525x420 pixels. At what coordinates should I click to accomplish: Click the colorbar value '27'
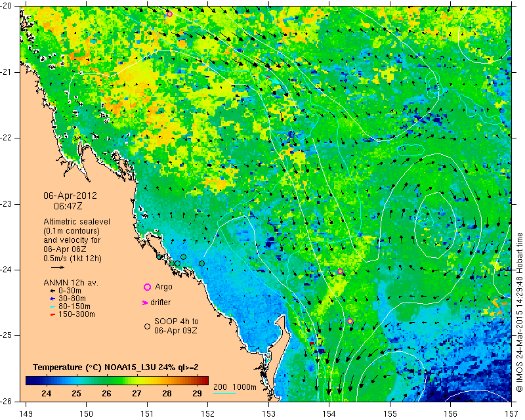tap(136, 394)
